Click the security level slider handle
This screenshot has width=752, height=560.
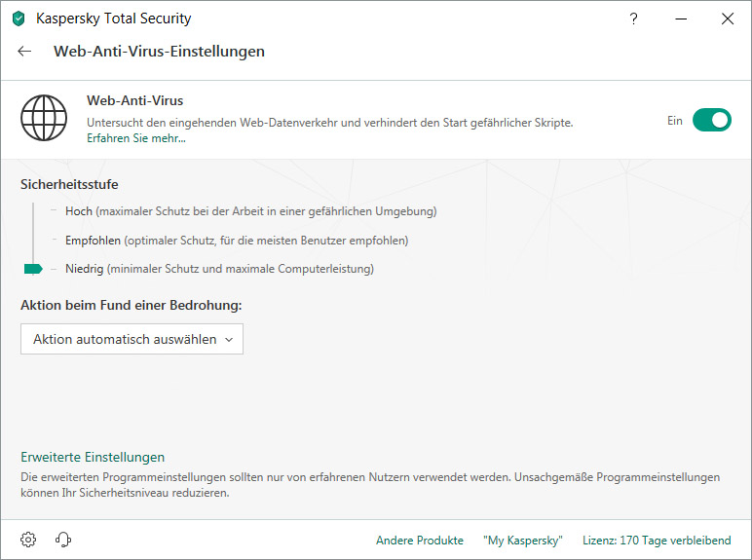tap(33, 269)
